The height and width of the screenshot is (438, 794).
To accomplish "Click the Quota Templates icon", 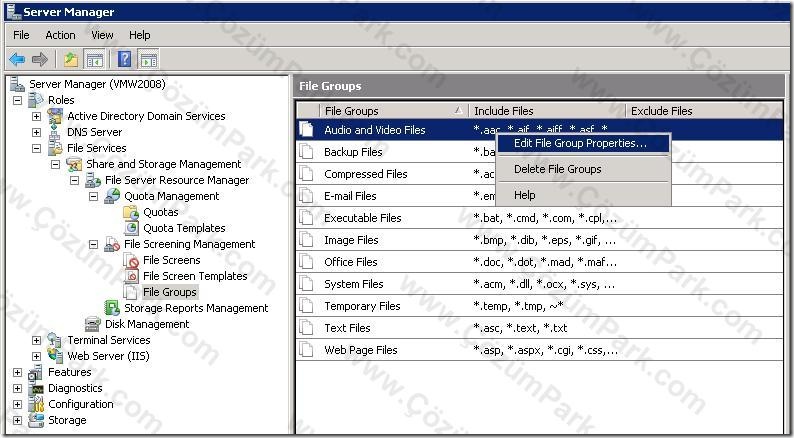I will (x=131, y=228).
